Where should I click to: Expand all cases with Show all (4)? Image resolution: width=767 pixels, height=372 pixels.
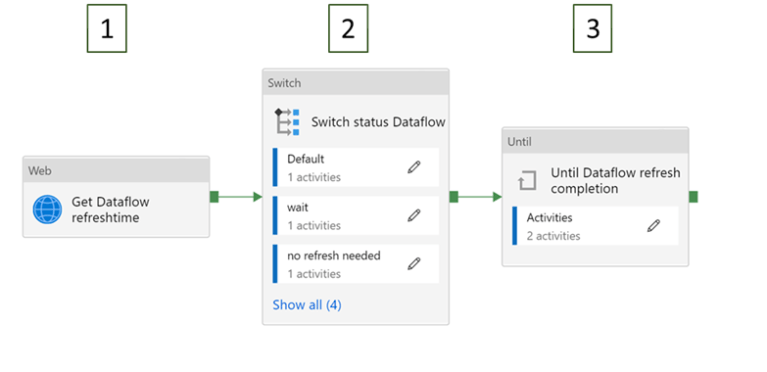(307, 305)
